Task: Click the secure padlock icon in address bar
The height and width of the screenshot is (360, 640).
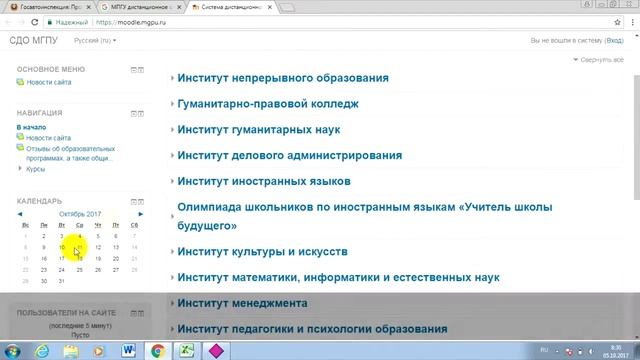Action: (50, 22)
